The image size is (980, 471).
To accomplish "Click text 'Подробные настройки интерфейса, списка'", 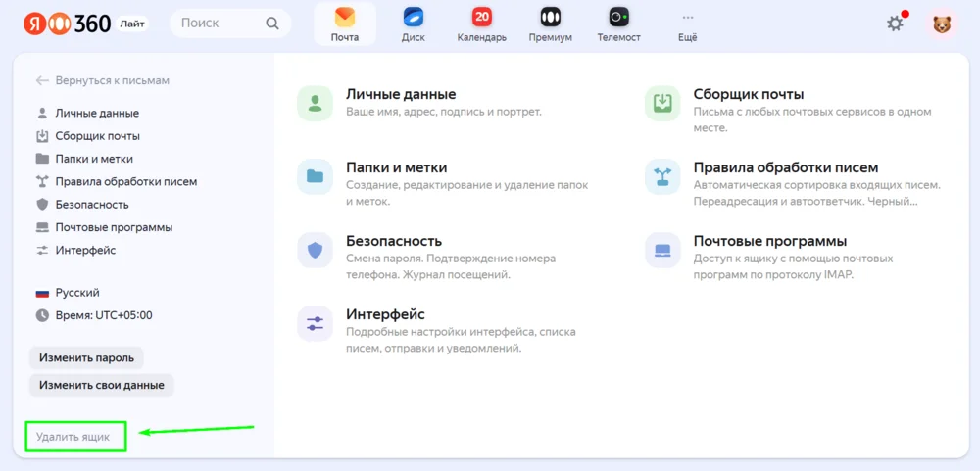I will (x=461, y=332).
